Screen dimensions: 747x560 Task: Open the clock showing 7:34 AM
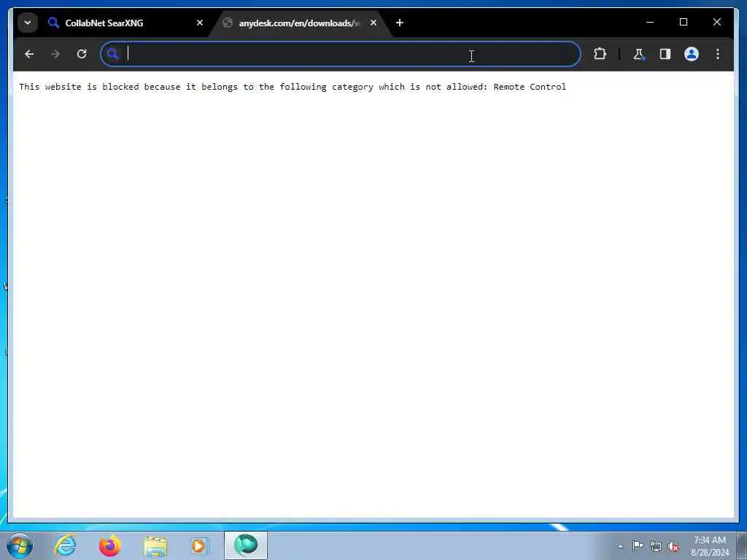(x=710, y=546)
